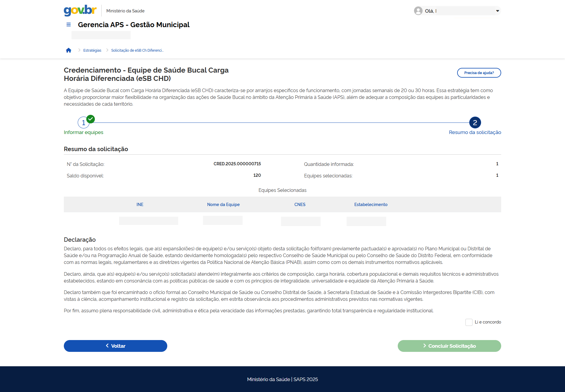Click the gov.br logo
This screenshot has width=565, height=392.
[80, 10]
